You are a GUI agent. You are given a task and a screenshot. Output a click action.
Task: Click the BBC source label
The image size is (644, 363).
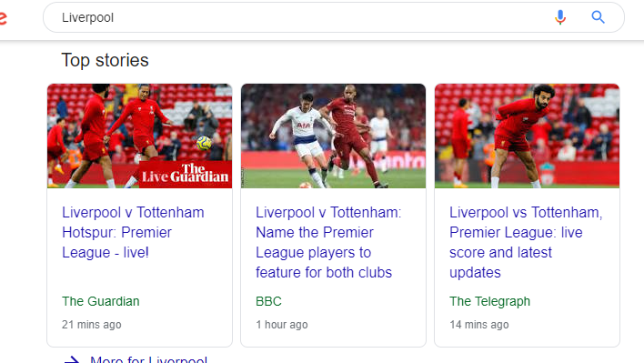tap(268, 301)
